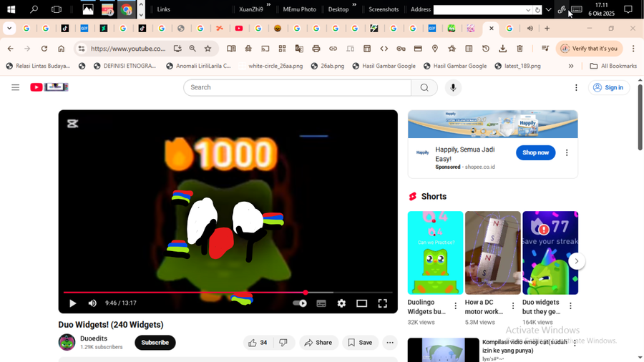Save the video to a playlist

pos(360,343)
